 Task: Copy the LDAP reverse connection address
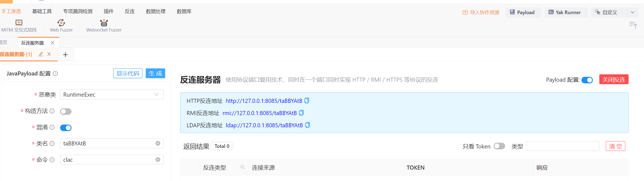point(307,125)
